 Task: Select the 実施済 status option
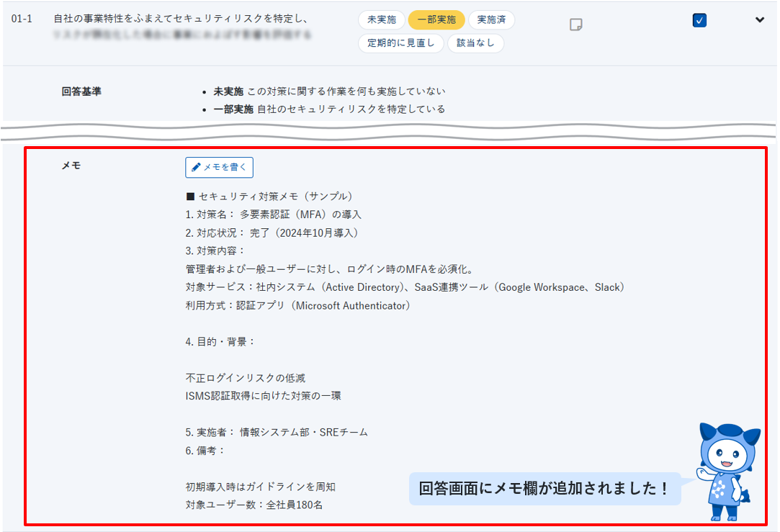point(492,20)
